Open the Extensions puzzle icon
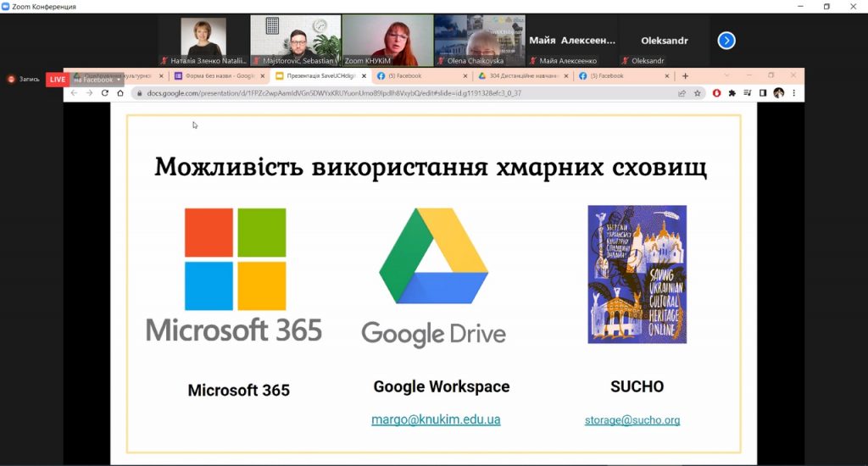 click(732, 93)
